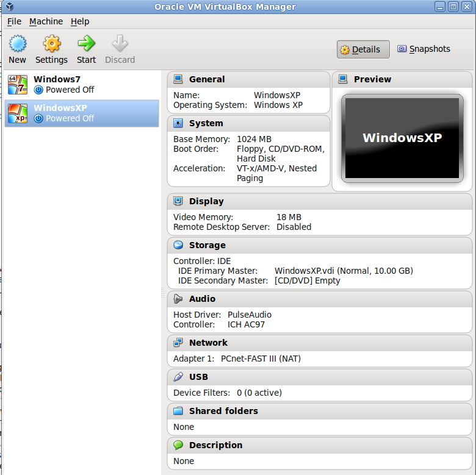This screenshot has width=476, height=475.
Task: Click the splitter handle between panes
Action: tap(163, 293)
